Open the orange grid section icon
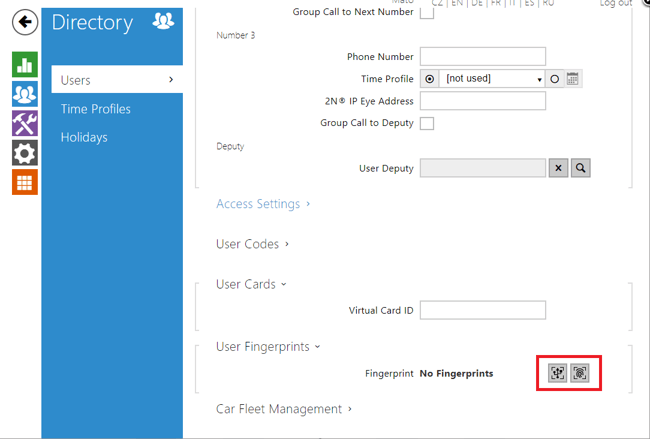Viewport: 650px width, 439px height. [x=25, y=182]
